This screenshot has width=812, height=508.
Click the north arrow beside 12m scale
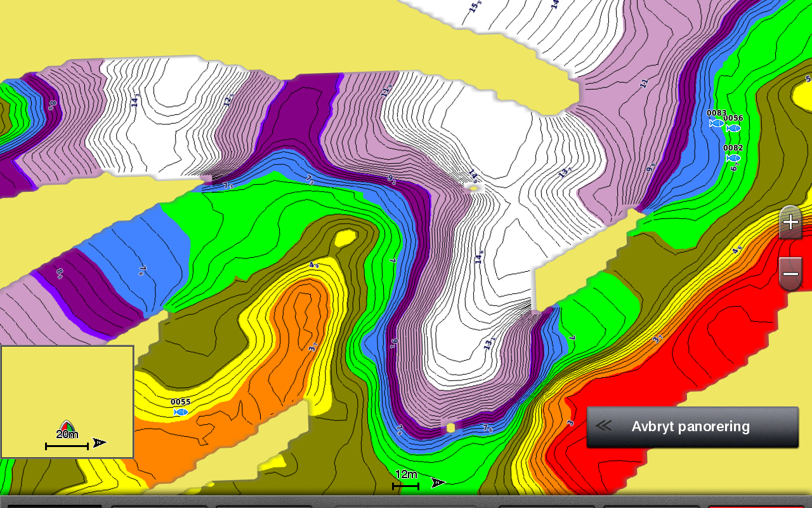point(438,483)
